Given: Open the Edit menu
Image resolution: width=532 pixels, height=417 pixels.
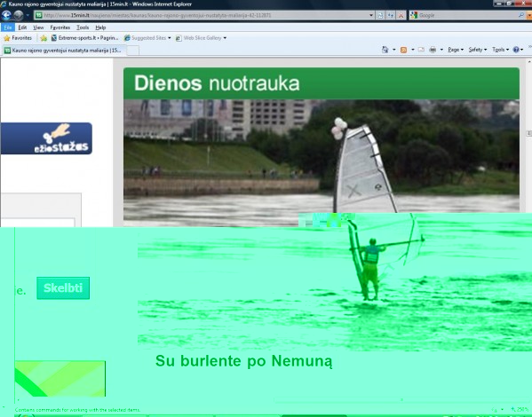Looking at the screenshot, I should click(x=22, y=28).
